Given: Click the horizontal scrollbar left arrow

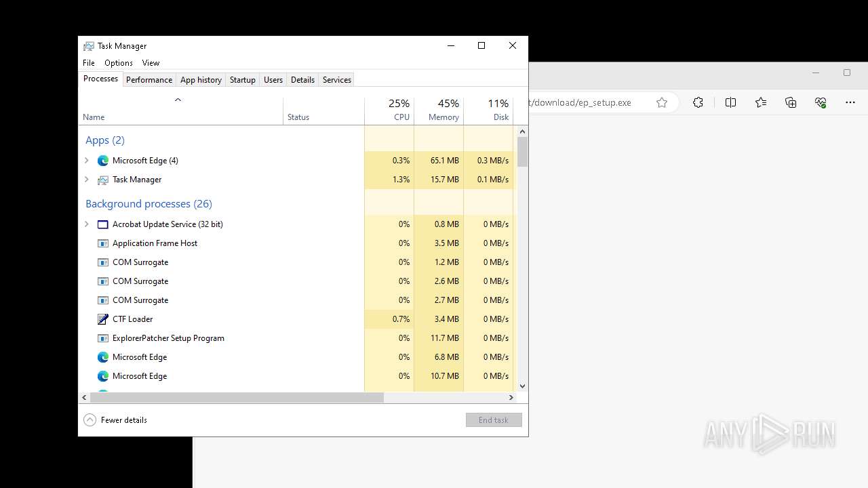Looking at the screenshot, I should click(x=85, y=398).
